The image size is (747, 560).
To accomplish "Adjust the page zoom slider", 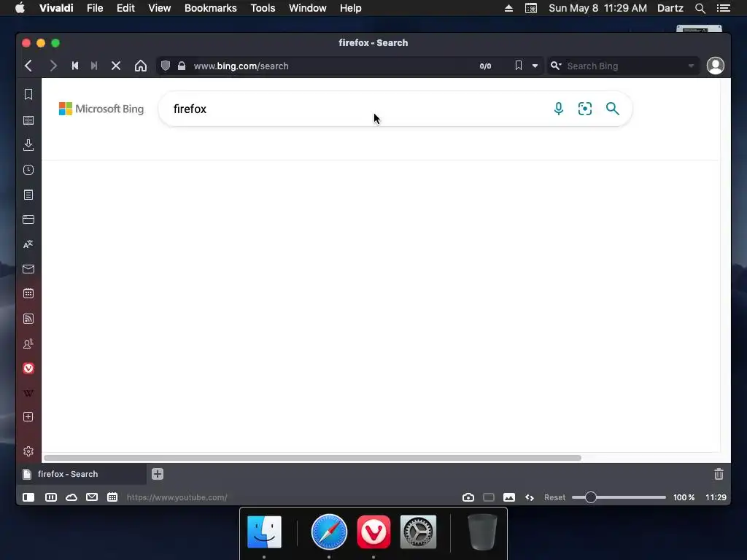I will coord(619,497).
